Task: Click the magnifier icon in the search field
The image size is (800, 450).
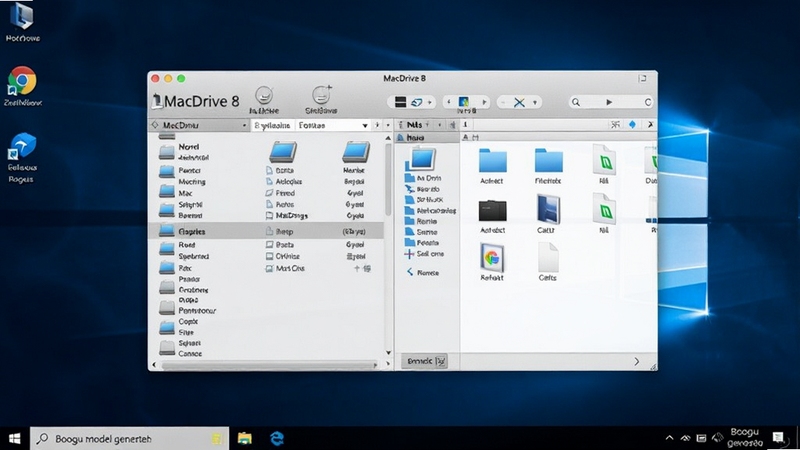Action: click(x=576, y=103)
